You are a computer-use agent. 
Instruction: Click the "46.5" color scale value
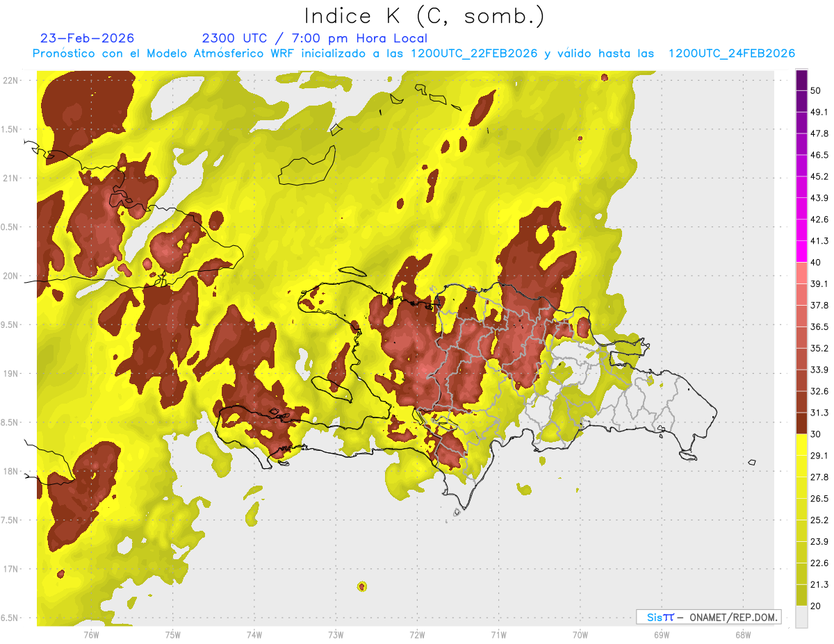tap(819, 155)
